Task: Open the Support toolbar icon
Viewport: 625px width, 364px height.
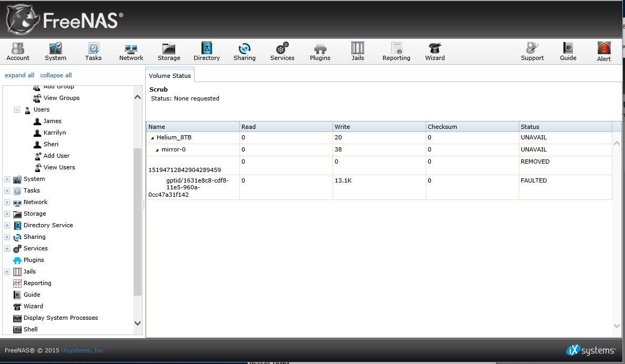Action: point(532,52)
